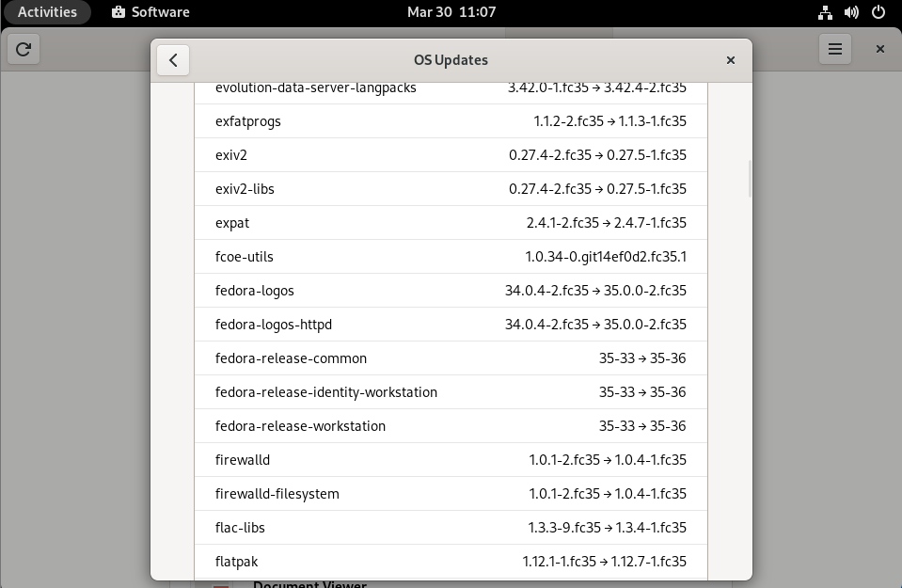Select the fedora-logos-httpd package row
Screen dimensions: 902x588
click(451, 326)
